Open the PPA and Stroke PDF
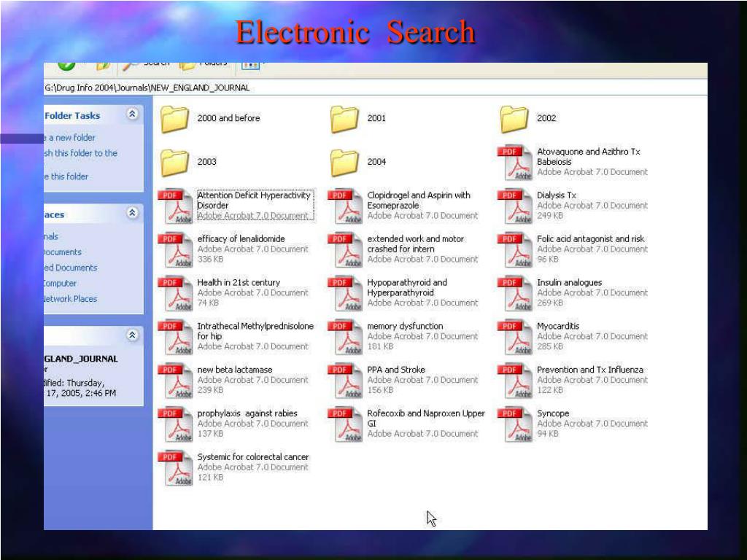The width and height of the screenshot is (747, 560). 345,381
